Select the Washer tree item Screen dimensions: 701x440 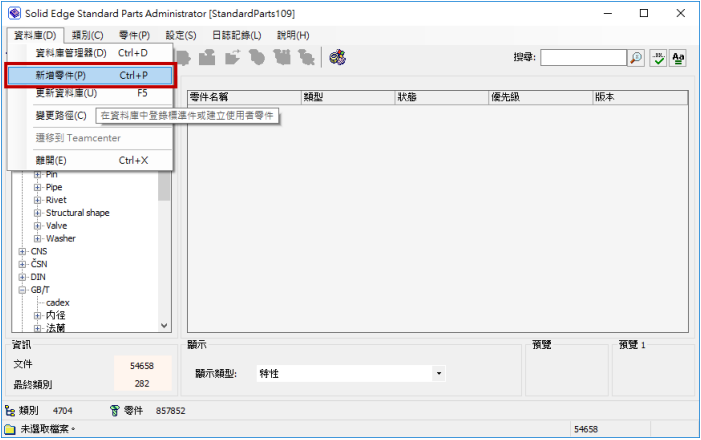[61, 239]
